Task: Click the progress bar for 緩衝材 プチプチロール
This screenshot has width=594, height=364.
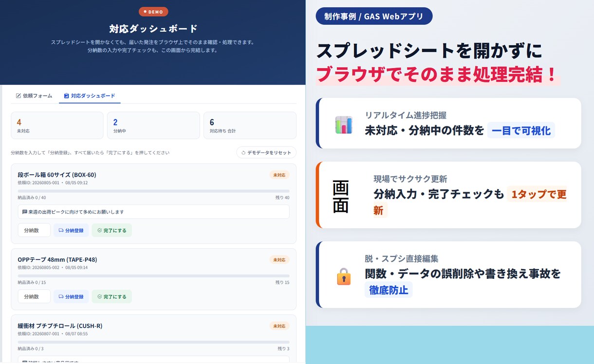Action: click(153, 342)
